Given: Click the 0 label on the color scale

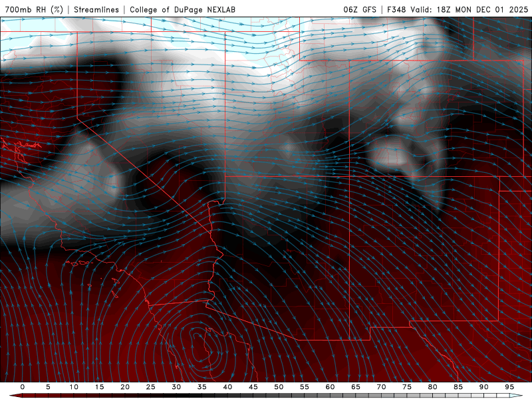Looking at the screenshot, I should 23,387.
